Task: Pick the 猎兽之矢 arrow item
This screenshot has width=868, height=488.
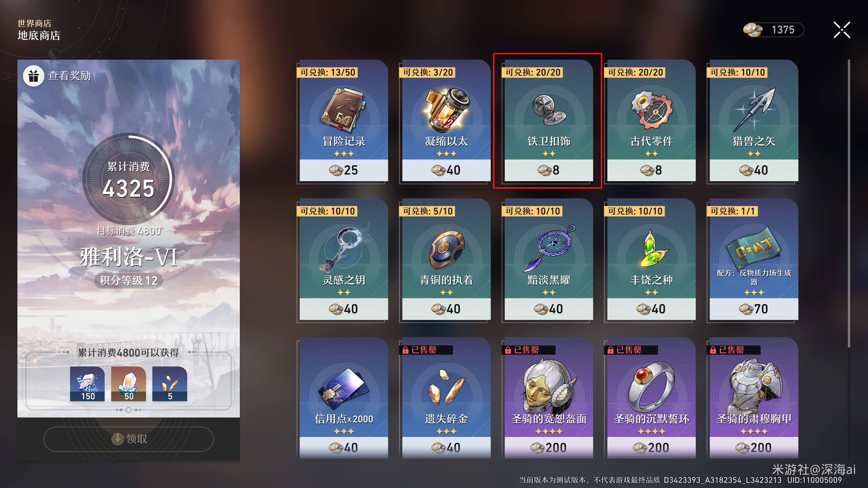Action: pos(753,121)
